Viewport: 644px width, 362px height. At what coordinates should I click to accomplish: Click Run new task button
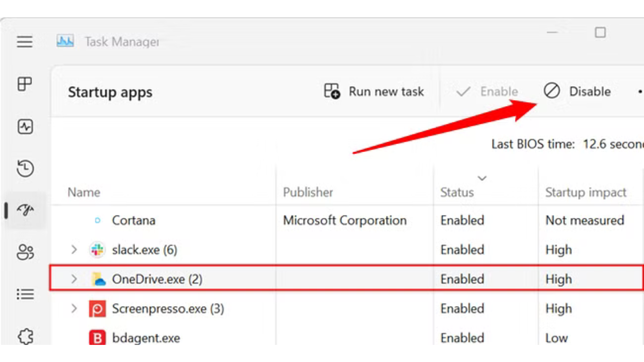point(374,91)
